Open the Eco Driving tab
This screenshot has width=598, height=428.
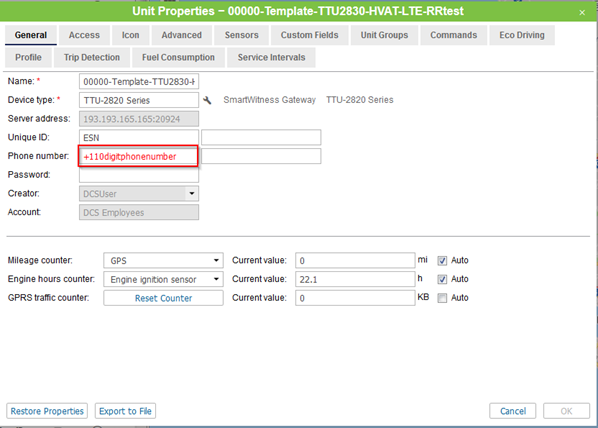pos(522,35)
